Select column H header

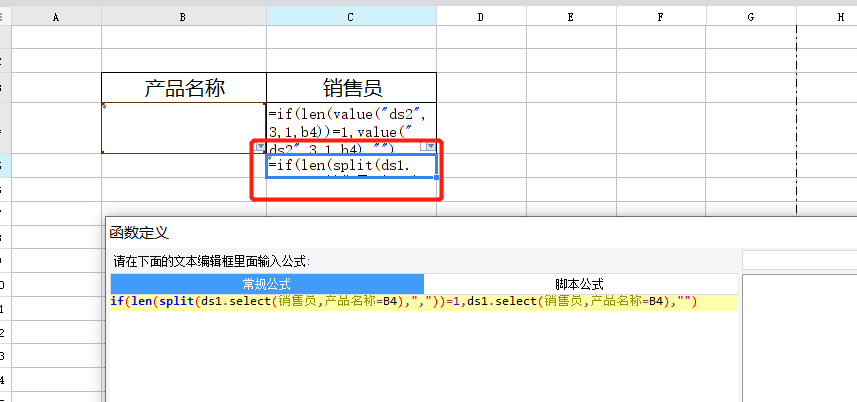[x=826, y=17]
